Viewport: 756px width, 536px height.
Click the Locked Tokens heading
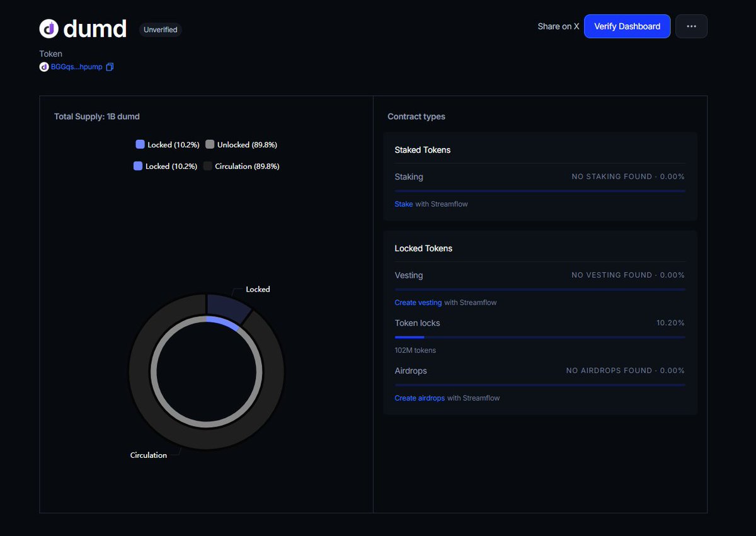(423, 248)
